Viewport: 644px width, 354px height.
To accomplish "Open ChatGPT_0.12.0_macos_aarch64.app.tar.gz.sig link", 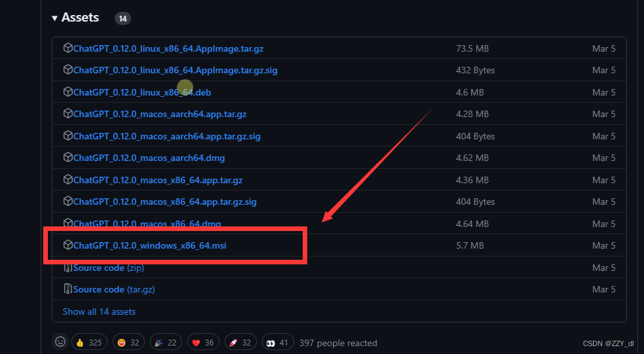I will [167, 136].
